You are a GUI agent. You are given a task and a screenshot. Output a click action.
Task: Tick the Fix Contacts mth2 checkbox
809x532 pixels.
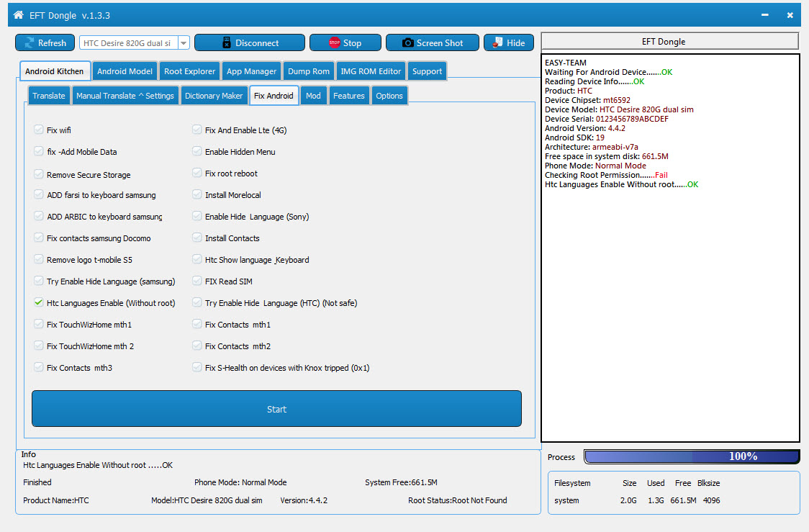(197, 346)
